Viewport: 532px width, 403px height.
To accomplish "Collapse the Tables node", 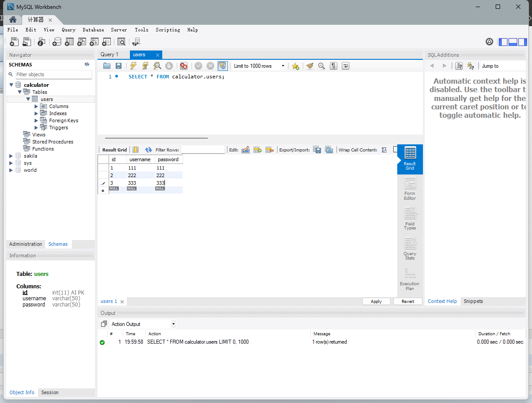I will pos(20,92).
